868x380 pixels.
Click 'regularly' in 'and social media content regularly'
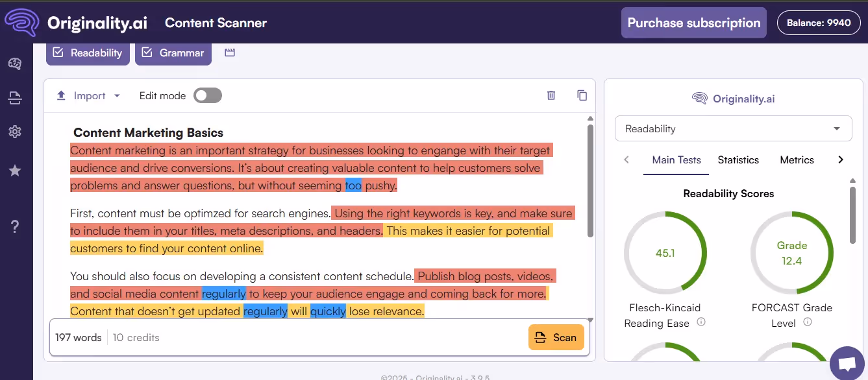point(224,294)
